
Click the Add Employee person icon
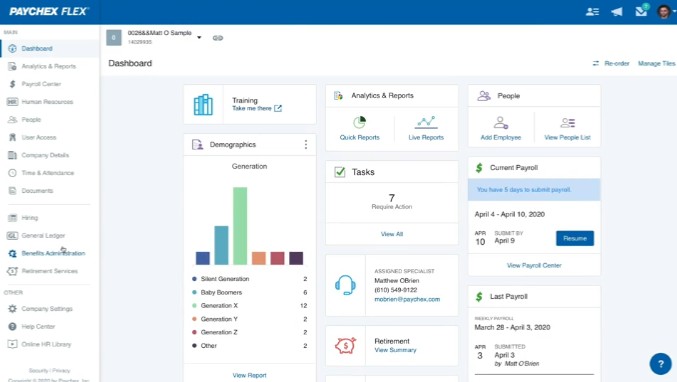(x=501, y=123)
